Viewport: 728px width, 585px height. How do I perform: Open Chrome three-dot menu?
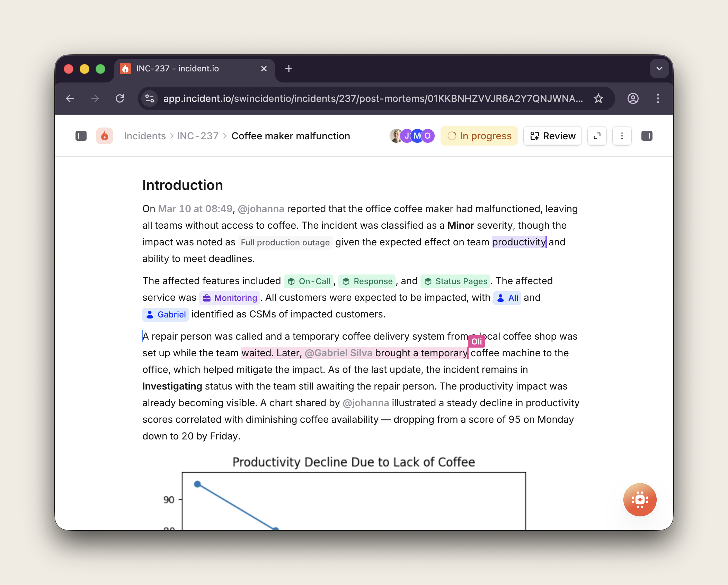[658, 98]
